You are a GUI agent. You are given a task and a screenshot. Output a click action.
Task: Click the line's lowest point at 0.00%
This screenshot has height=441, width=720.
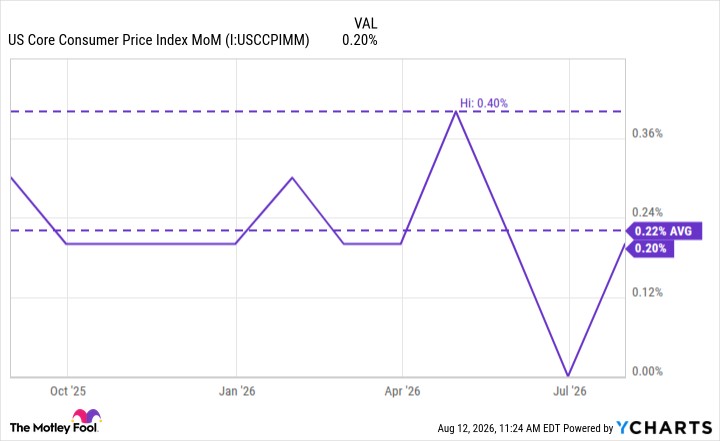click(569, 376)
